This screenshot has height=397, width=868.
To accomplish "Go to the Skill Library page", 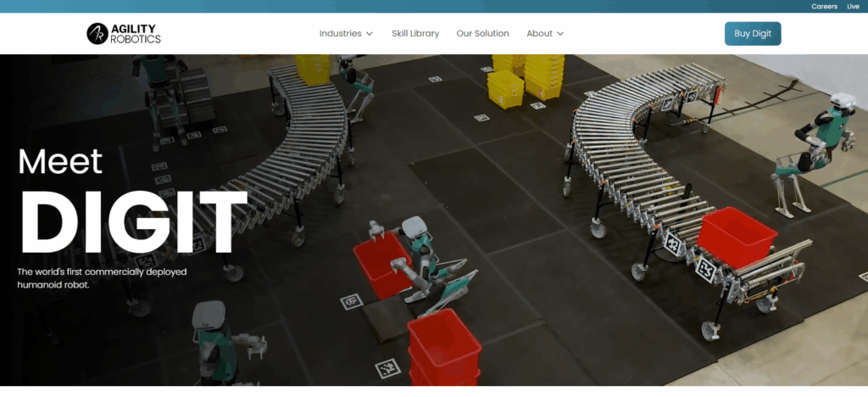I will 415,34.
